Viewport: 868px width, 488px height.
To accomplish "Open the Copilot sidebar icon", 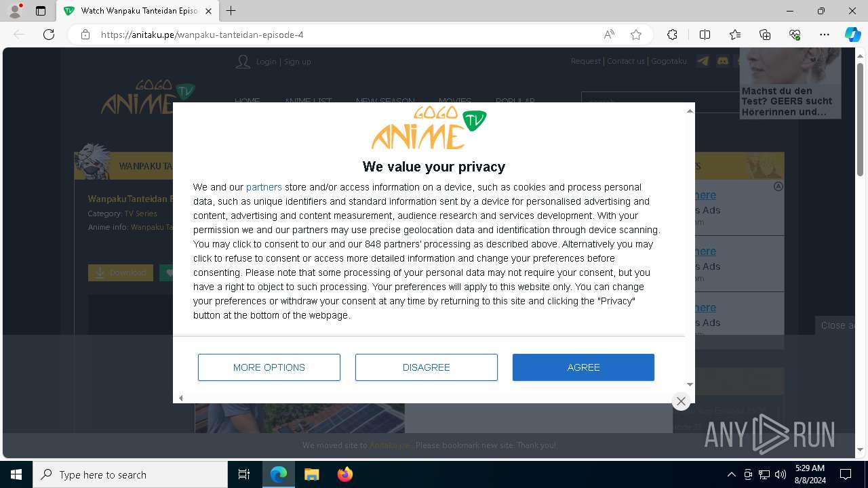I will (x=852, y=35).
